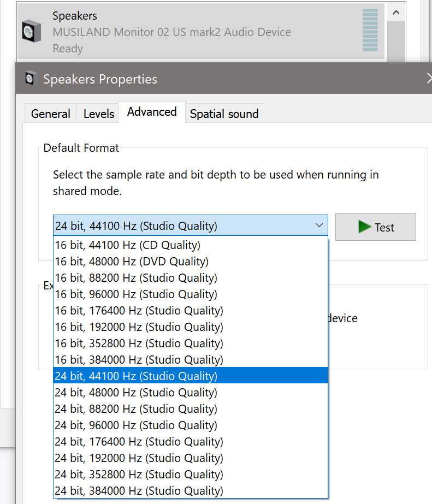Pick 24 bit, 96000 Hz format
This screenshot has width=432, height=504.
pos(136,425)
